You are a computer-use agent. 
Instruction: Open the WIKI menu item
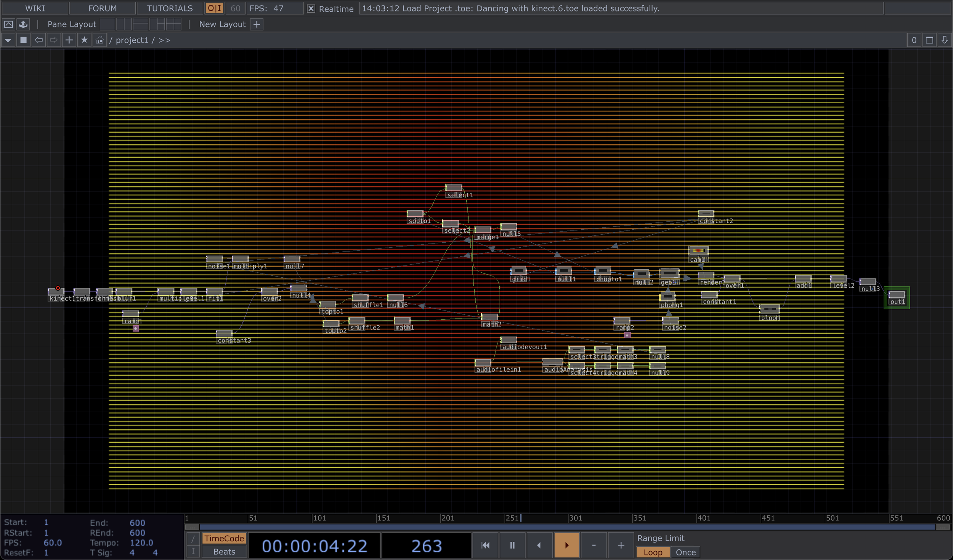click(35, 8)
